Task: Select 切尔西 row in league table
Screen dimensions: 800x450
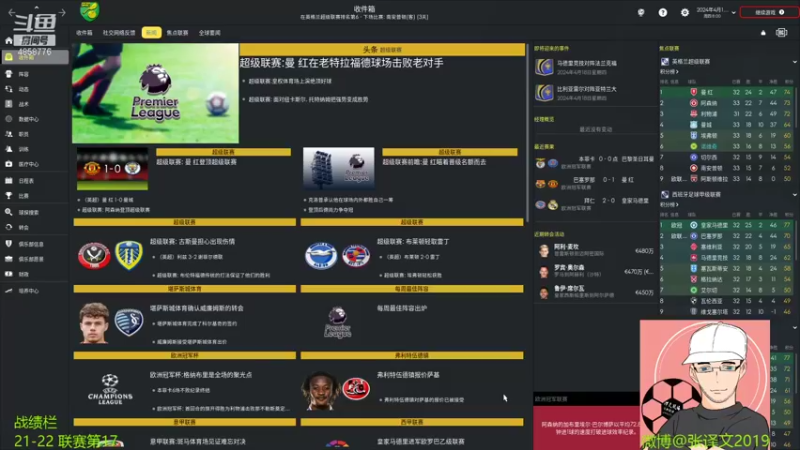Action: tap(727, 157)
